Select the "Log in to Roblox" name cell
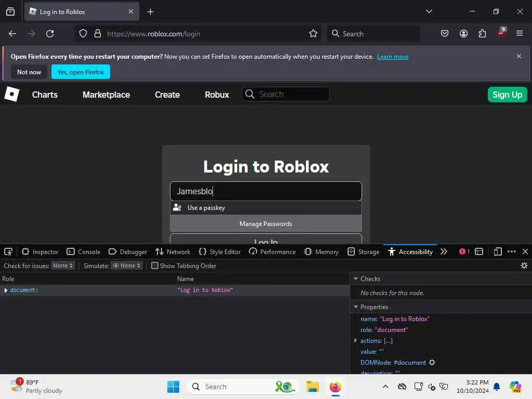The width and height of the screenshot is (532, 399). 205,290
